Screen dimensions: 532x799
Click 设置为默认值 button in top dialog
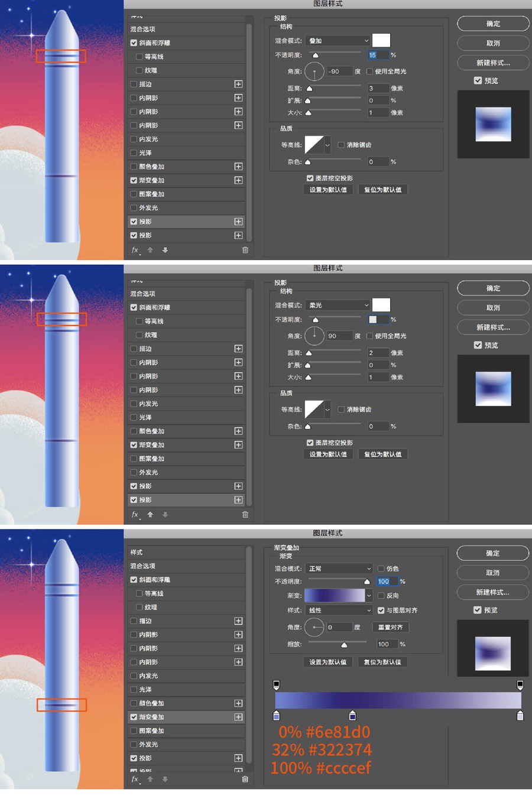[x=328, y=190]
